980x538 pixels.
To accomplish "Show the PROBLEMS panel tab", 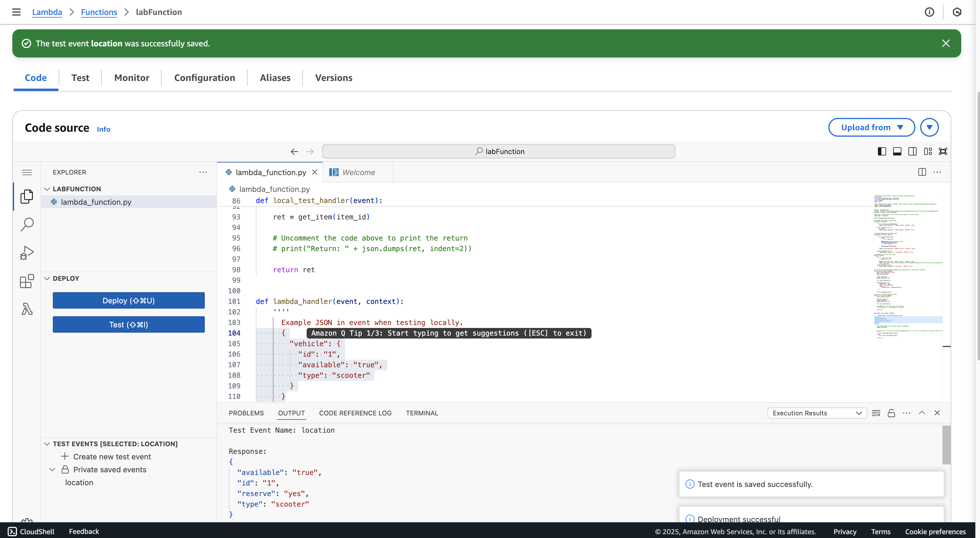I will point(246,413).
